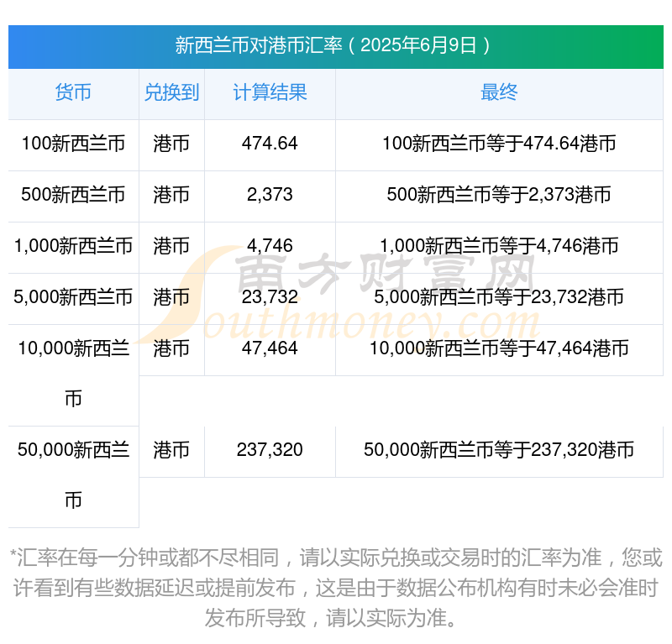This screenshot has height=644, width=672.
Task: Select the 1,000新西兰币 cell
Action: (x=73, y=246)
